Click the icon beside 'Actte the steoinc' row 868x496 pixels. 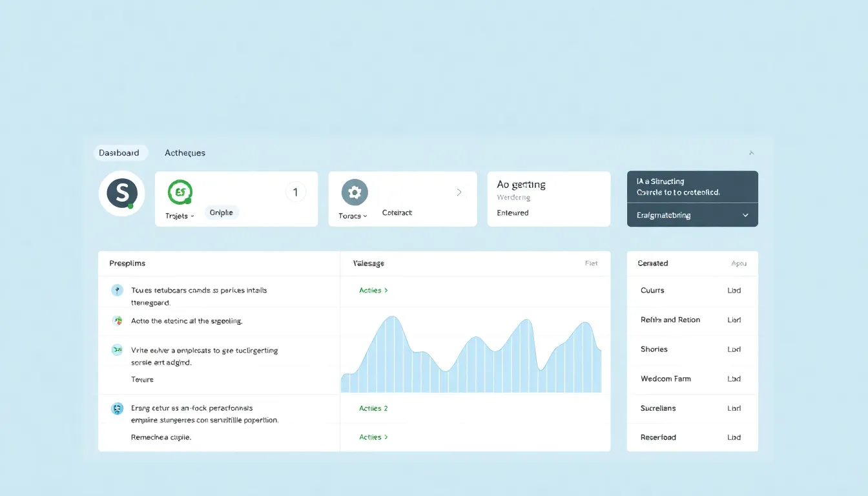[117, 320]
